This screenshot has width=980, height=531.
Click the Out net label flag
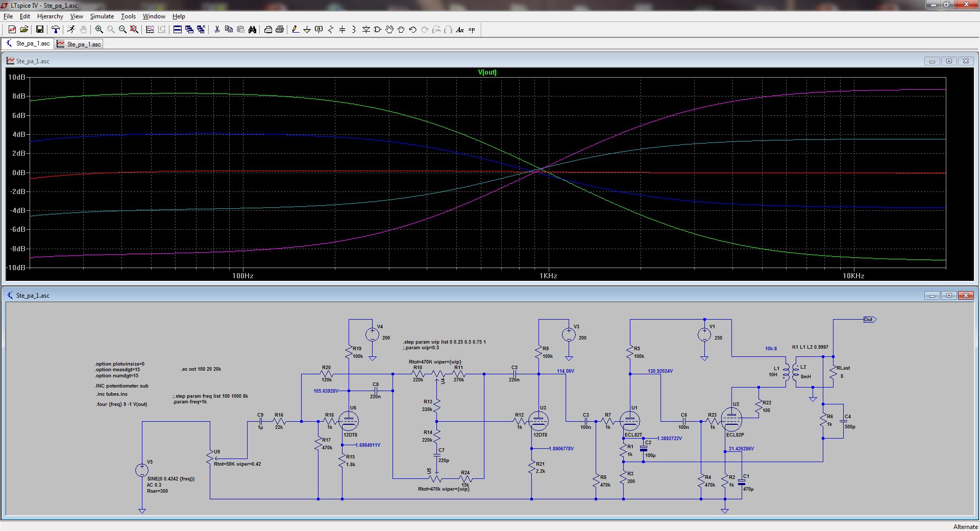[x=869, y=320]
